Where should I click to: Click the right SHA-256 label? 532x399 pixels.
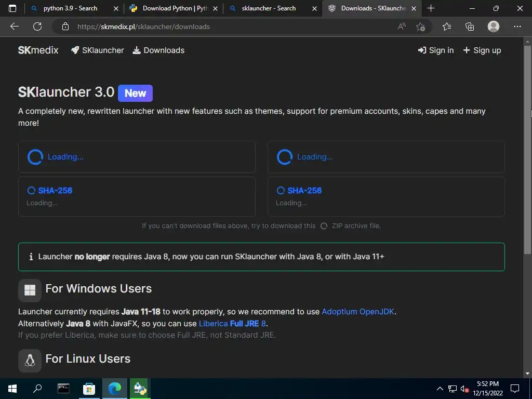[304, 190]
